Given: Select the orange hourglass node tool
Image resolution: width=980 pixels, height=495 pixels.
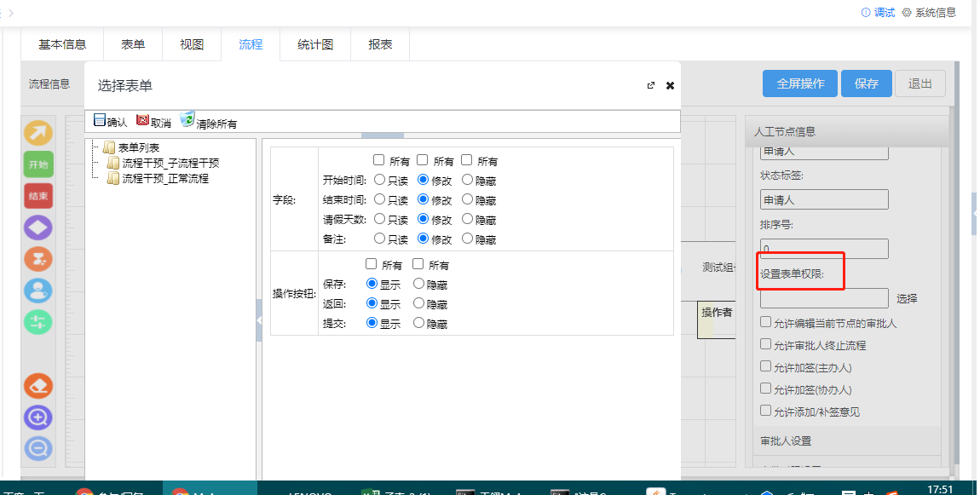Looking at the screenshot, I should pyautogui.click(x=38, y=259).
